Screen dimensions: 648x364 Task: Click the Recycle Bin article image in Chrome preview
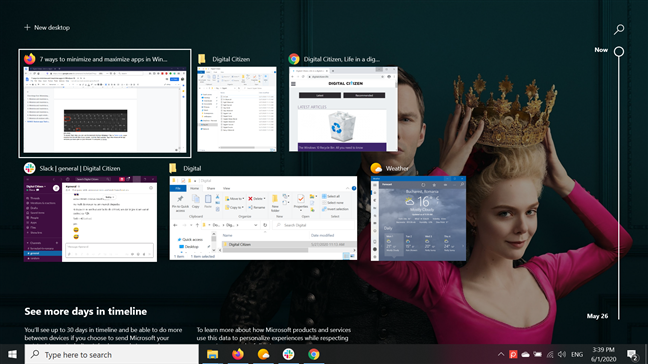342,126
